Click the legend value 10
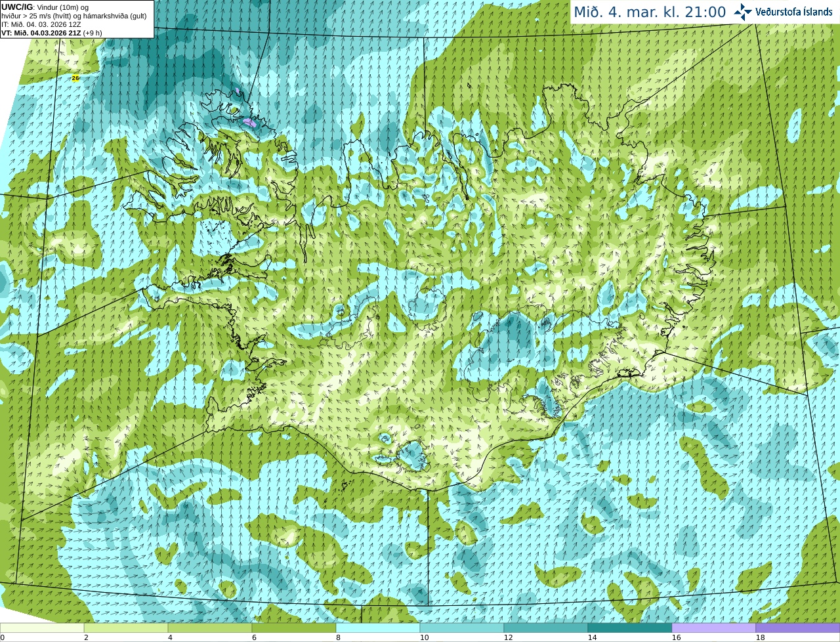 click(425, 637)
